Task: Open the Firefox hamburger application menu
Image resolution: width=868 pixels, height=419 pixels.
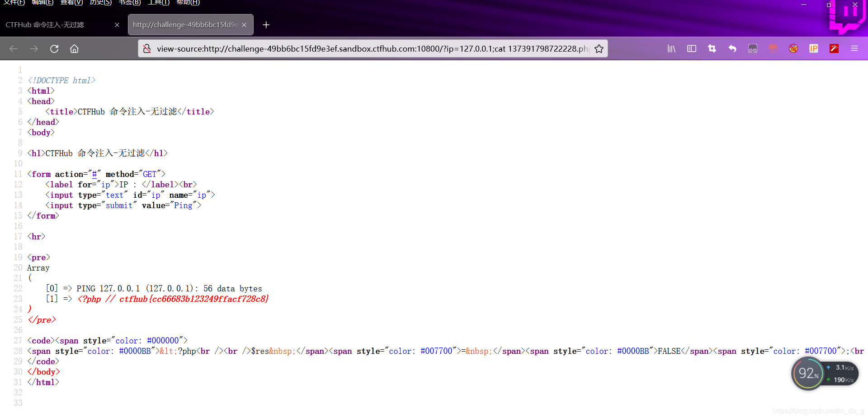Action: pos(854,49)
